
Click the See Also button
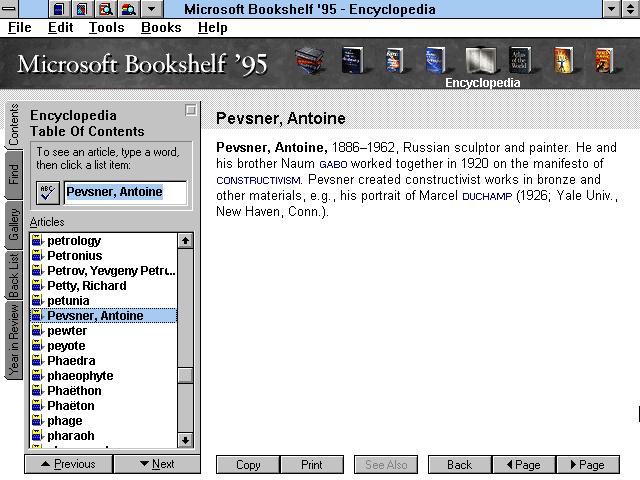pyautogui.click(x=386, y=465)
